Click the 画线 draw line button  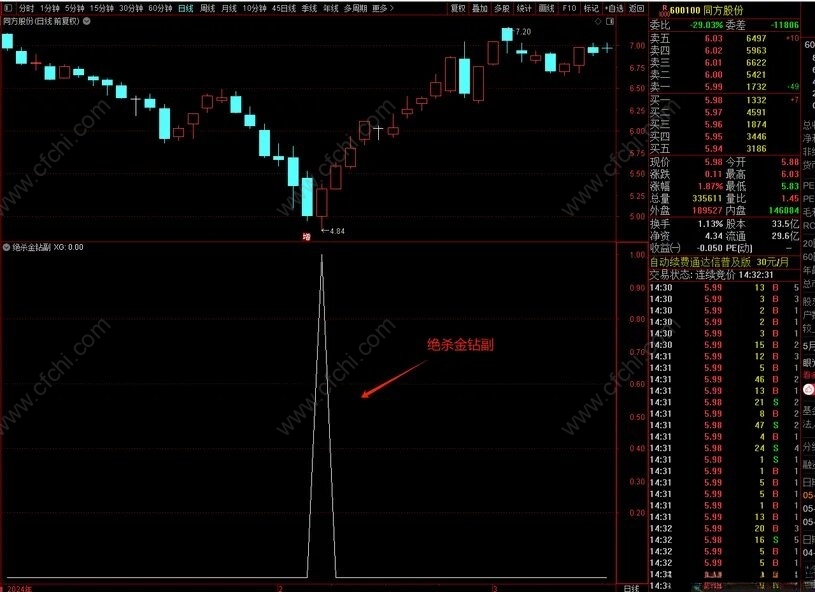pyautogui.click(x=546, y=8)
